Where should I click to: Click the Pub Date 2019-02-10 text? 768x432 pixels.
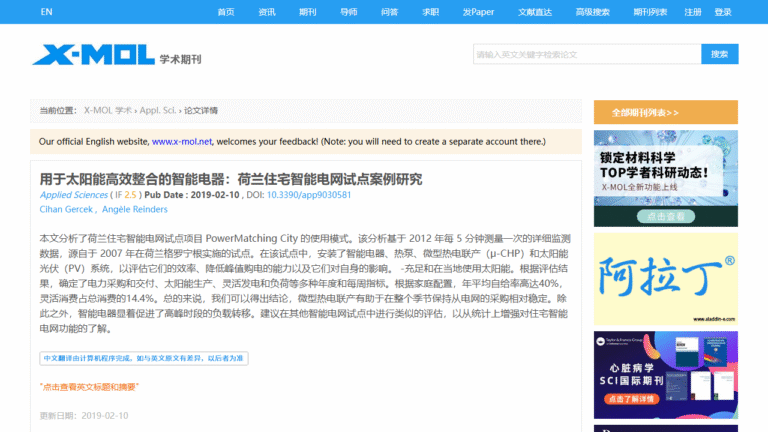pyautogui.click(x=192, y=195)
